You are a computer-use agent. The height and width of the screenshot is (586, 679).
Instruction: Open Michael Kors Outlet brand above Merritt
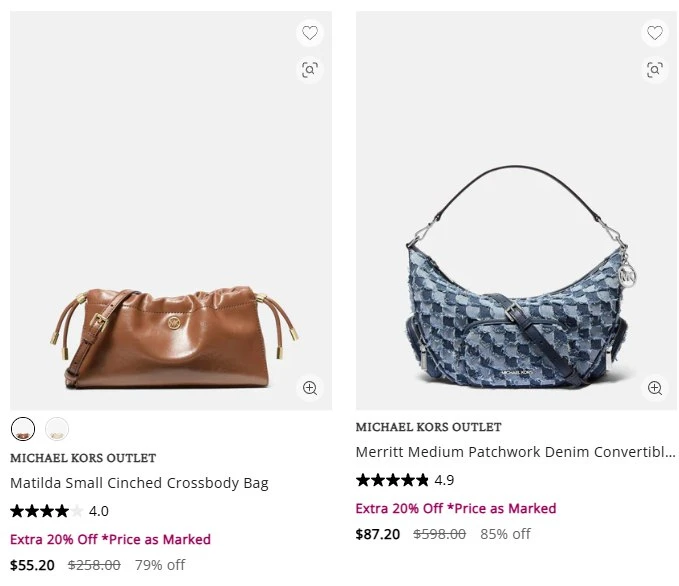pyautogui.click(x=428, y=427)
